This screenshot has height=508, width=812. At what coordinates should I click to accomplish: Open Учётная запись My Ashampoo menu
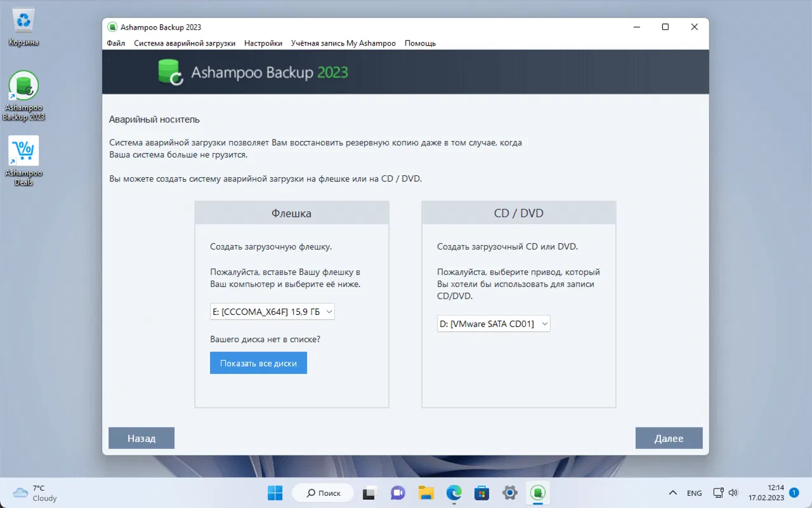pyautogui.click(x=343, y=43)
